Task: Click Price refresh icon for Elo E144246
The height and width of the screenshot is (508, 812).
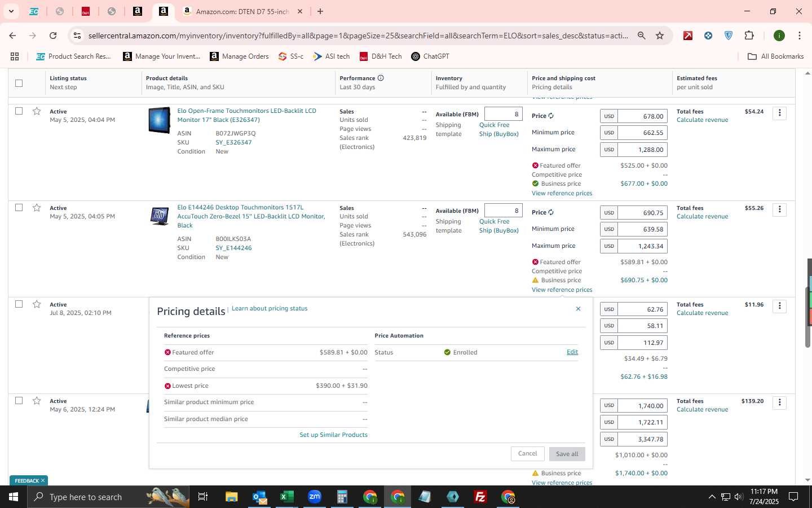Action: tap(551, 212)
